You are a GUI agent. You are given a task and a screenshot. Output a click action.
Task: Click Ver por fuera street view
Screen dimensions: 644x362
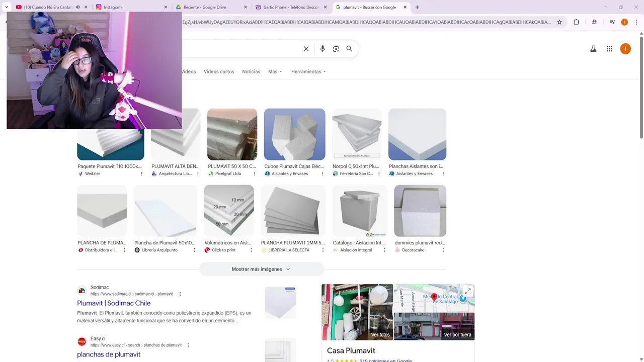pos(457,335)
